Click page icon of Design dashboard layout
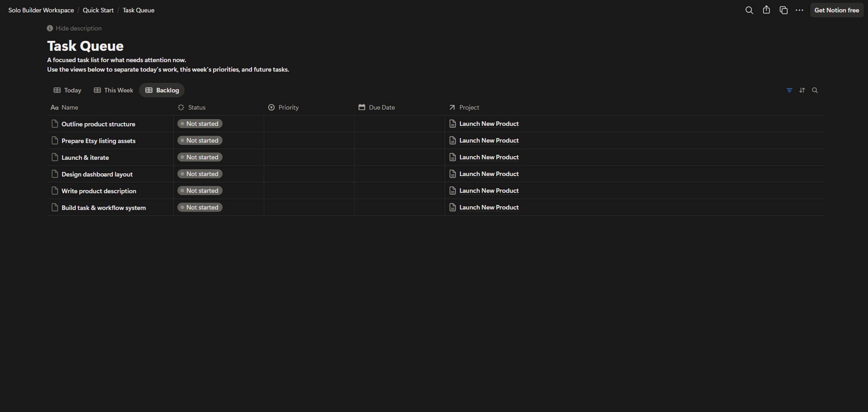The image size is (868, 412). (x=55, y=174)
